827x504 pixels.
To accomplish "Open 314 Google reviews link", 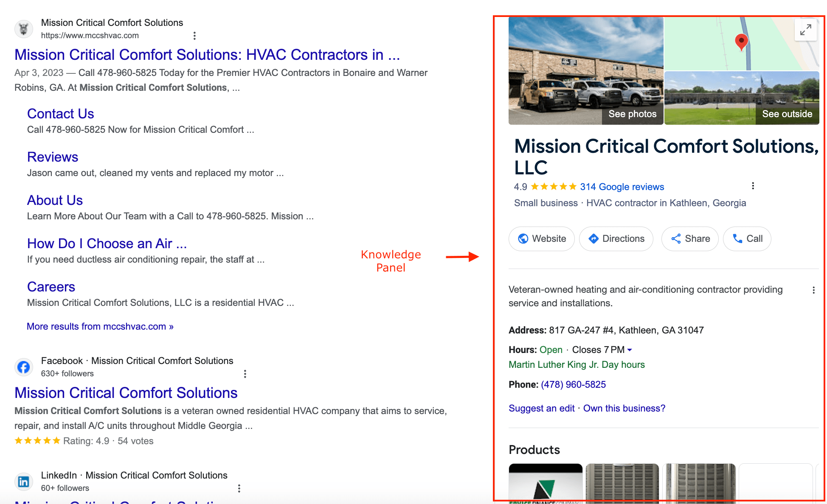I will [x=622, y=187].
